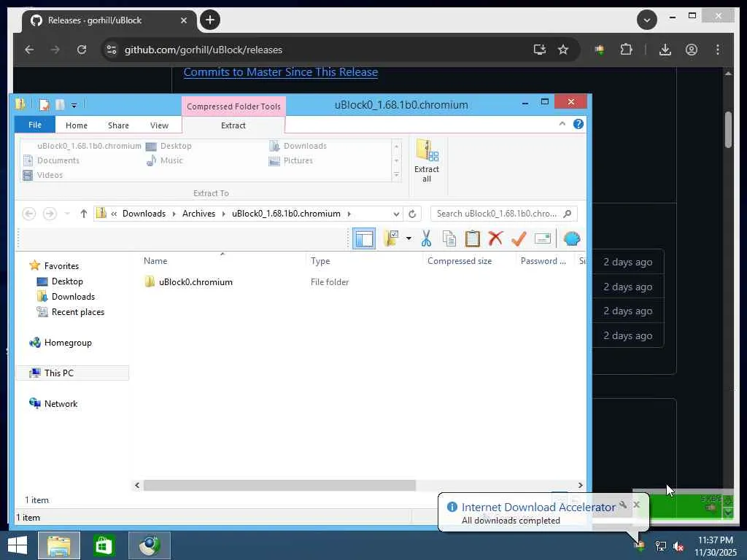
Task: Open the Chrome Downloads icon
Action: point(665,50)
